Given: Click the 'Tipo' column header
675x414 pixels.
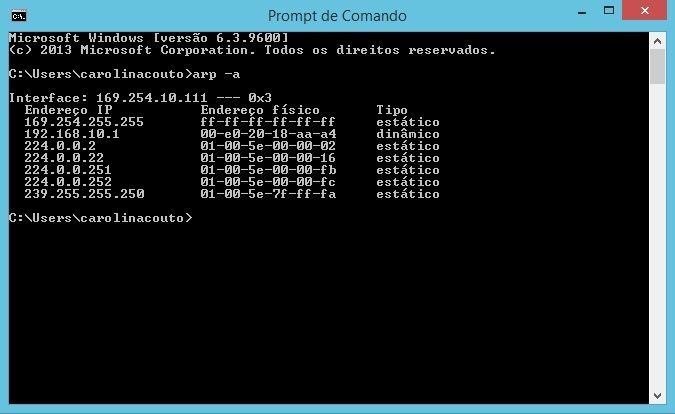Looking at the screenshot, I should (392, 110).
